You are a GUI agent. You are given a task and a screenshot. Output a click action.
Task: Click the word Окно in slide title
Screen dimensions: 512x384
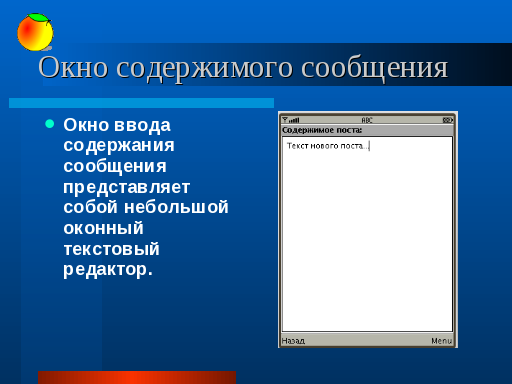73,67
